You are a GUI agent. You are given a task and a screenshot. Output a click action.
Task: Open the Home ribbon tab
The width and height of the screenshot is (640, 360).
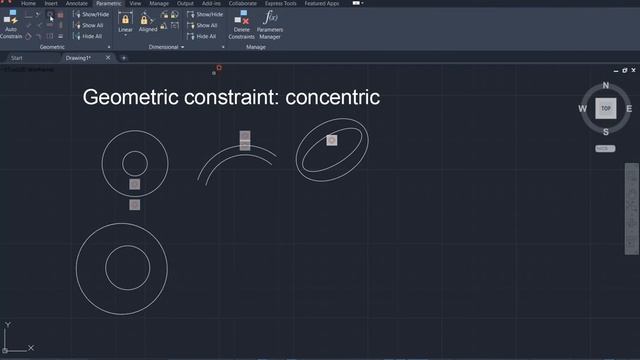tap(28, 3)
